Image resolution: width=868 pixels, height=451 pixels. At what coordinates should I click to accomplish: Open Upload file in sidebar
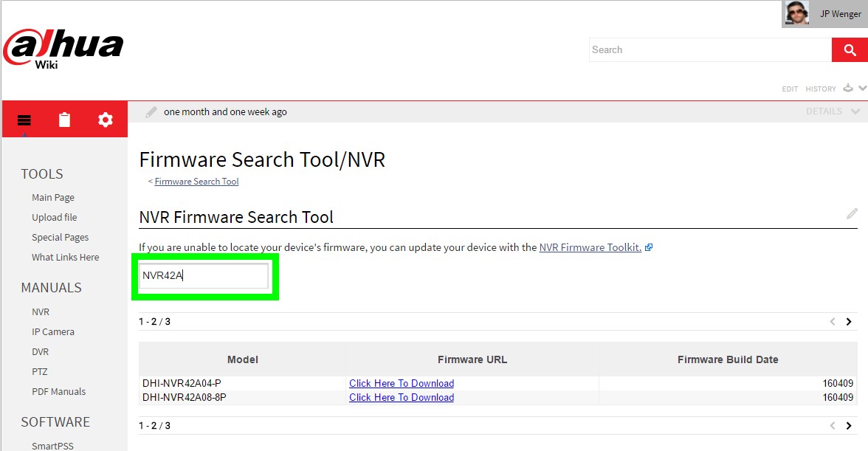(55, 218)
